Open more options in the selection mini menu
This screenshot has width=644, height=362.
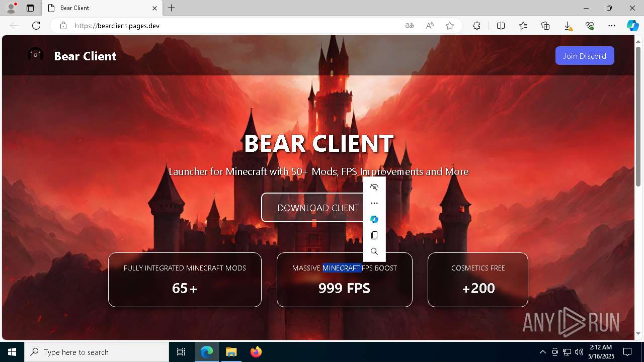click(374, 203)
